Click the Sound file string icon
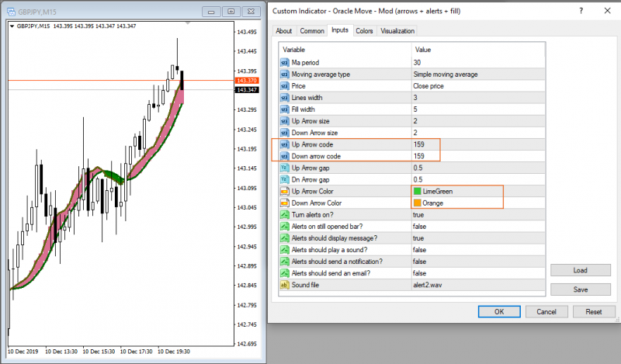The image size is (621, 364). tap(284, 285)
